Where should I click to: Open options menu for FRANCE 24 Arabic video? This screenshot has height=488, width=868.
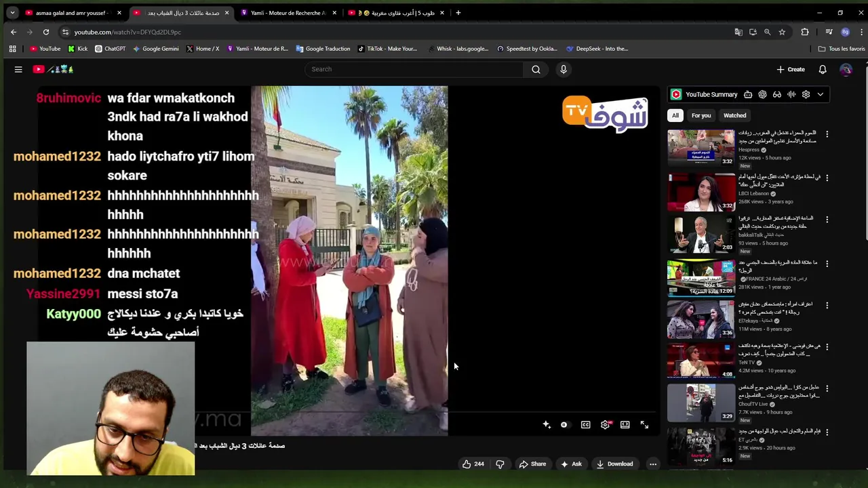point(827,263)
